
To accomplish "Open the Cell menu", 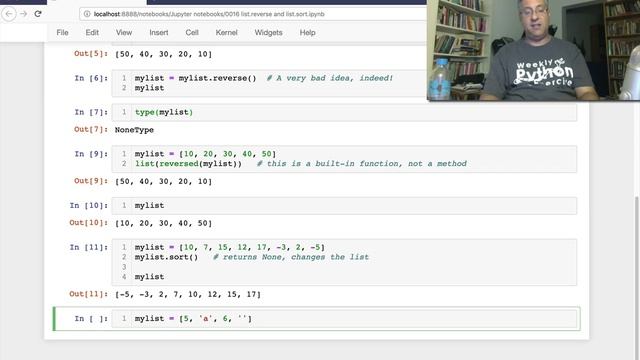I will pyautogui.click(x=192, y=33).
